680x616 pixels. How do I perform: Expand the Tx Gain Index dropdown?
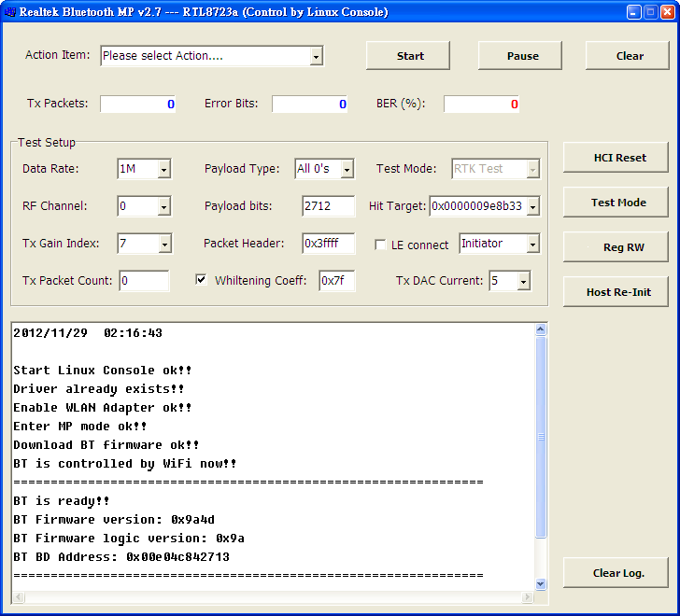pos(164,244)
